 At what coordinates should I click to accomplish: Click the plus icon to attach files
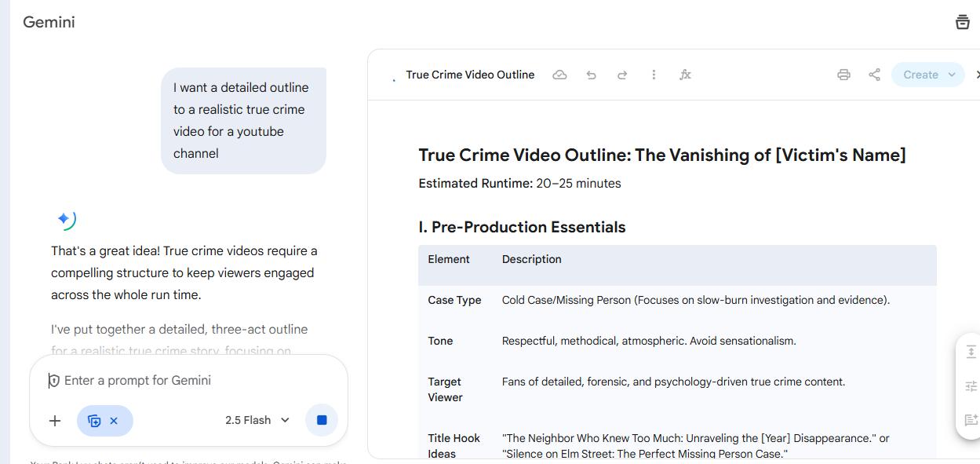54,420
